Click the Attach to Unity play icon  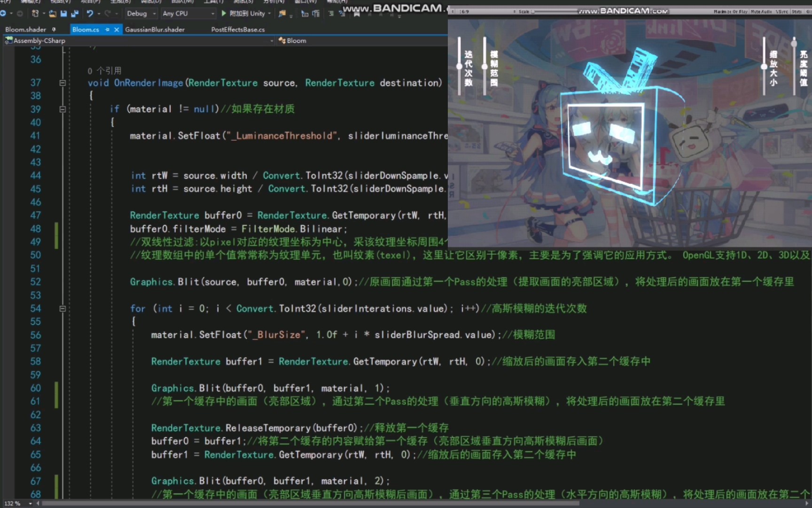click(224, 13)
